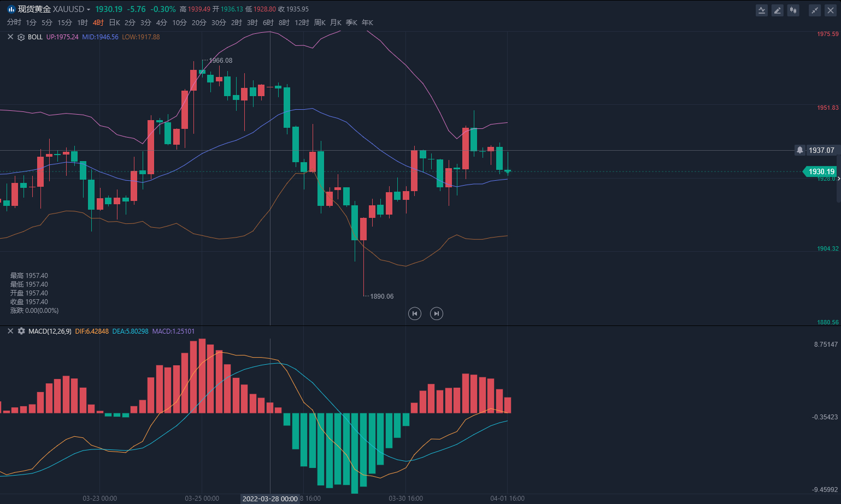The image size is (841, 504).
Task: Click the 03-23 00:00 time axis label
Action: tap(99, 499)
